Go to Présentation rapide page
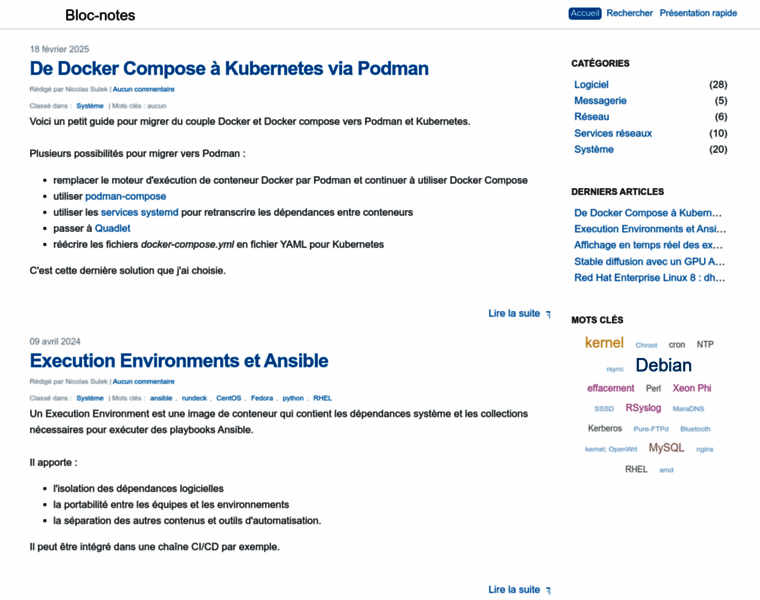This screenshot has width=760, height=600. point(698,13)
